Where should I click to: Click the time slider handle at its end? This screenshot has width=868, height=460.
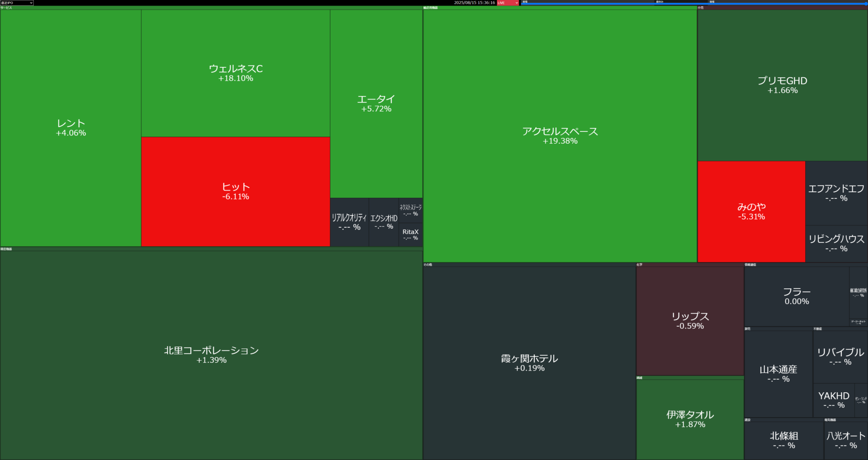click(866, 4)
